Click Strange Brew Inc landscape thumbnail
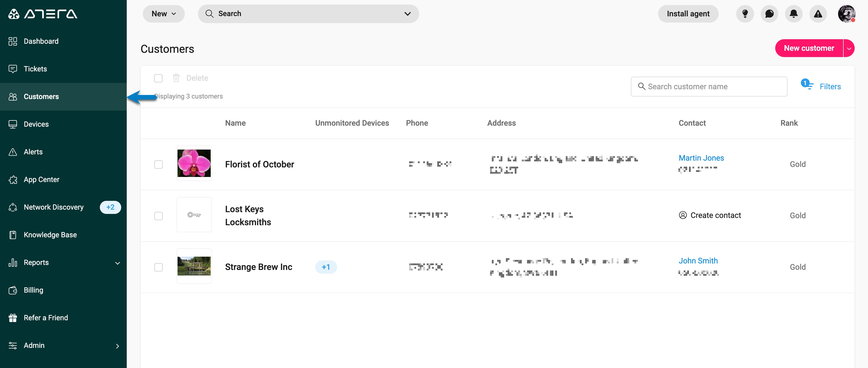The image size is (868, 368). pos(194,266)
